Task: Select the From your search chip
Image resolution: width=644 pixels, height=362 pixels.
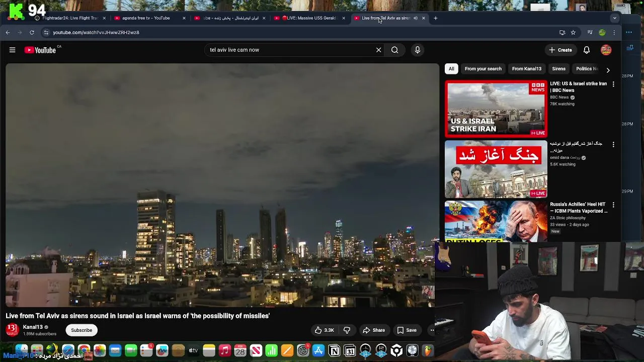Action: coord(483,69)
